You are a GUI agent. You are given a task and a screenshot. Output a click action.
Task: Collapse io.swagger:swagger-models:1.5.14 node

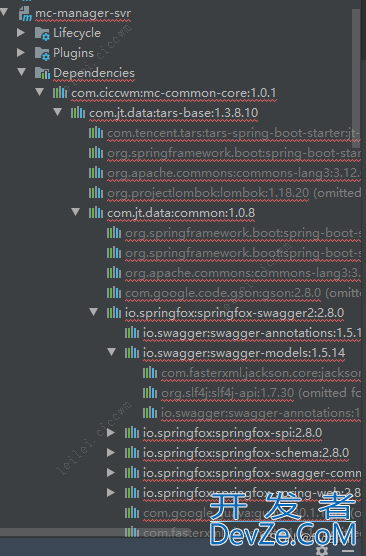(112, 352)
